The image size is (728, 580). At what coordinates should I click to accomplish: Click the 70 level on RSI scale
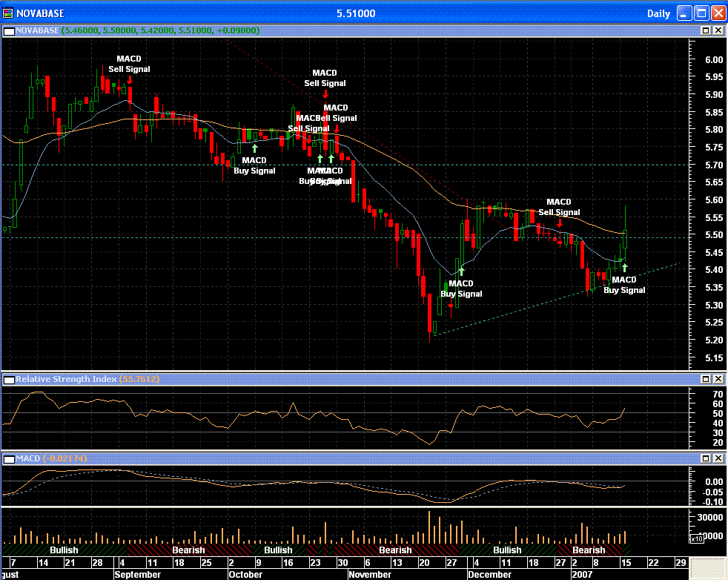[x=718, y=395]
